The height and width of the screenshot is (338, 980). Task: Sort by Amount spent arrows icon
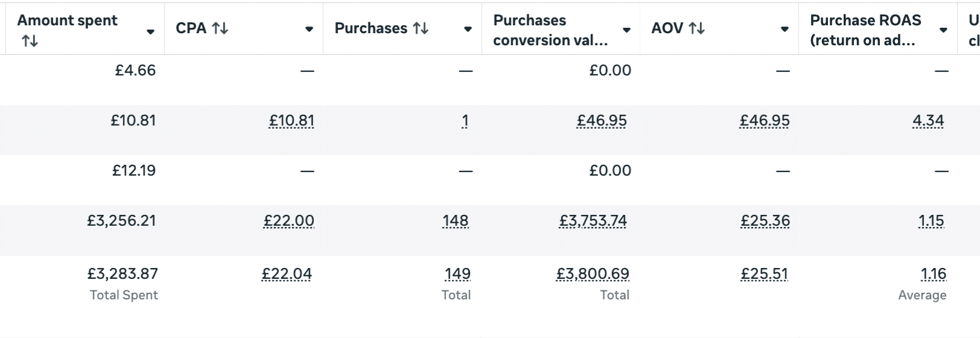(30, 41)
